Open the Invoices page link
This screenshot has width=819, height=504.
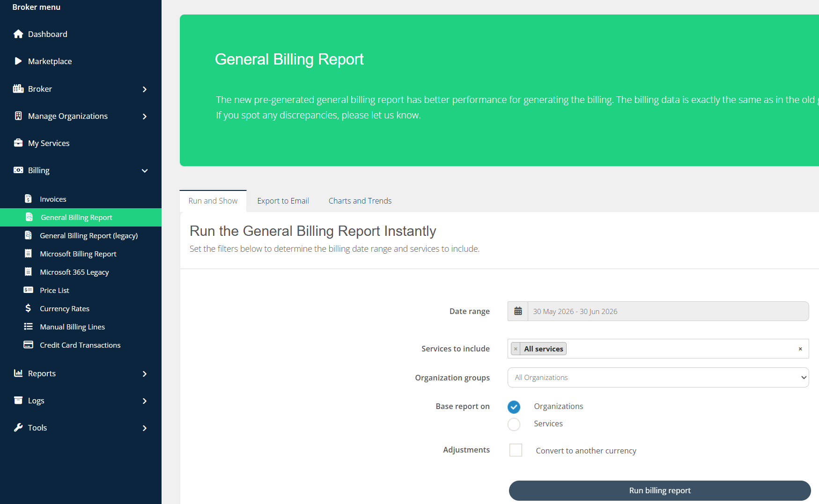(x=53, y=199)
